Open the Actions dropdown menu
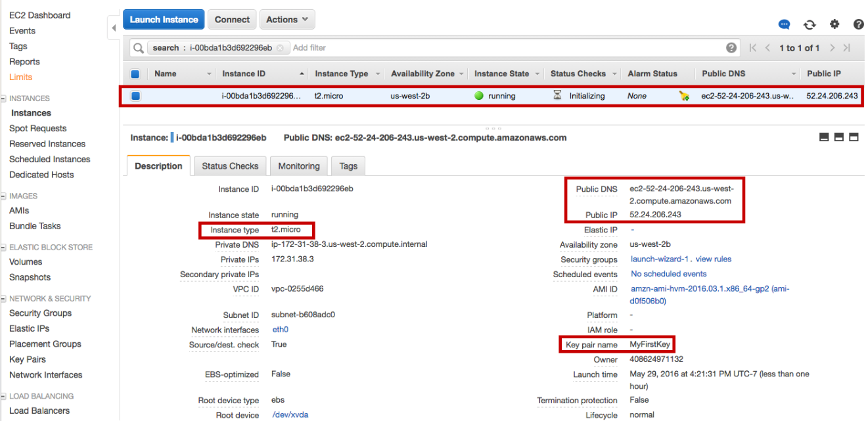 pyautogui.click(x=287, y=20)
